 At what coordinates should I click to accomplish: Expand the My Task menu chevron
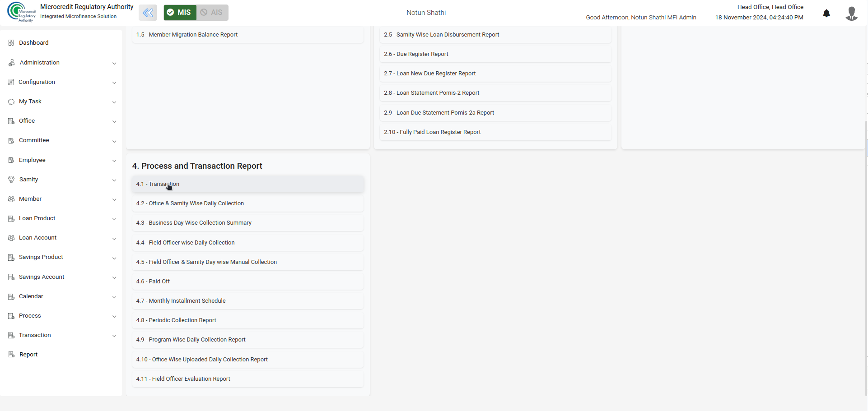click(114, 102)
